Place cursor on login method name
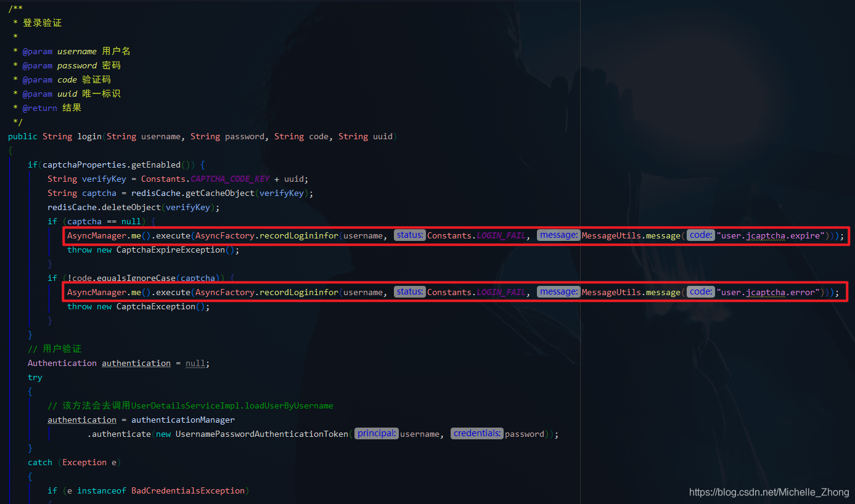 pyautogui.click(x=89, y=136)
